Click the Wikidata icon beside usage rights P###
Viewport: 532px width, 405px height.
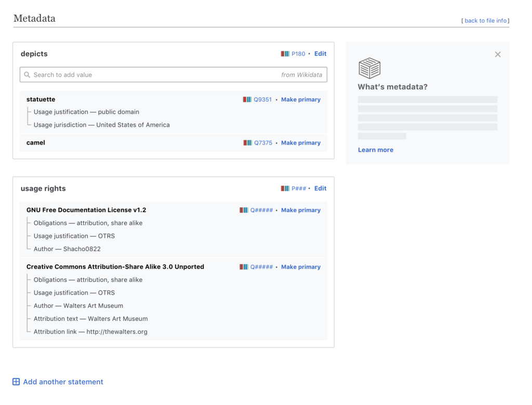(285, 188)
